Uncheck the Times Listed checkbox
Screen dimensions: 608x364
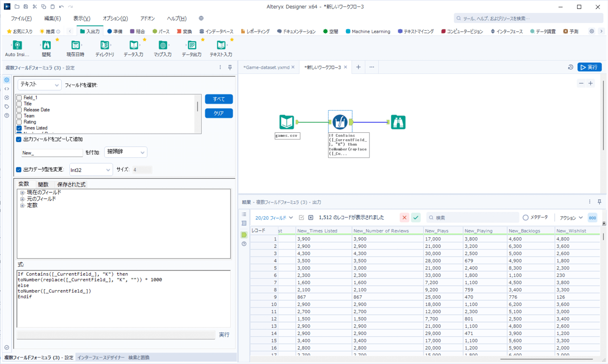pos(19,128)
